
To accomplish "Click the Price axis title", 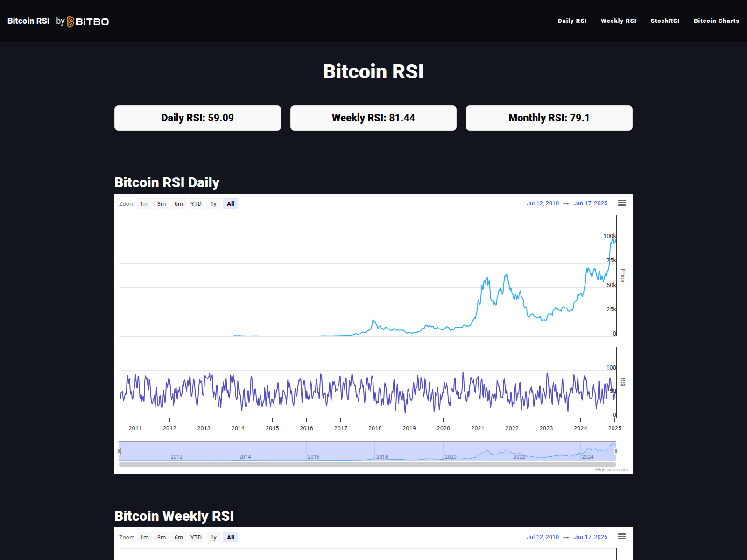I will pos(623,275).
